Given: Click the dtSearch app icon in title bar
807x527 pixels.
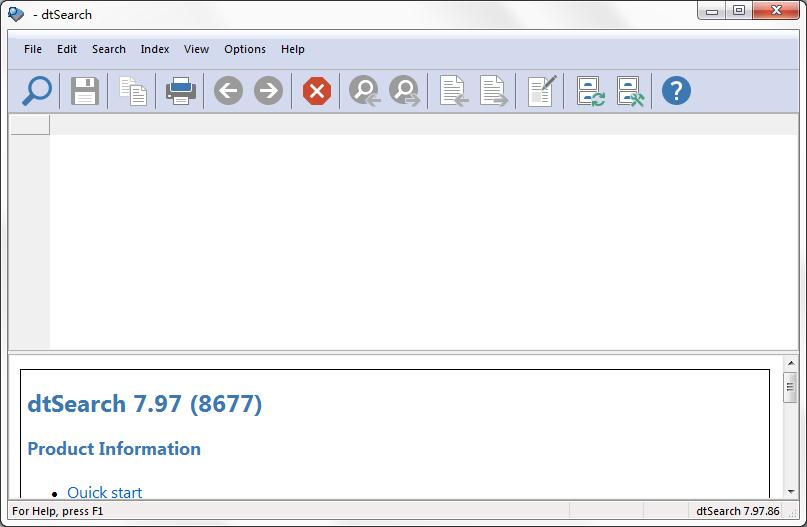Looking at the screenshot, I should [x=16, y=14].
